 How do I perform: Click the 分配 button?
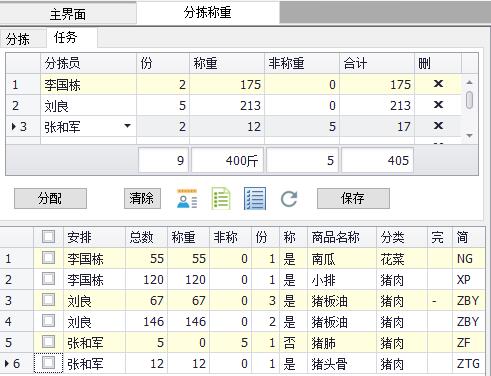tap(50, 198)
